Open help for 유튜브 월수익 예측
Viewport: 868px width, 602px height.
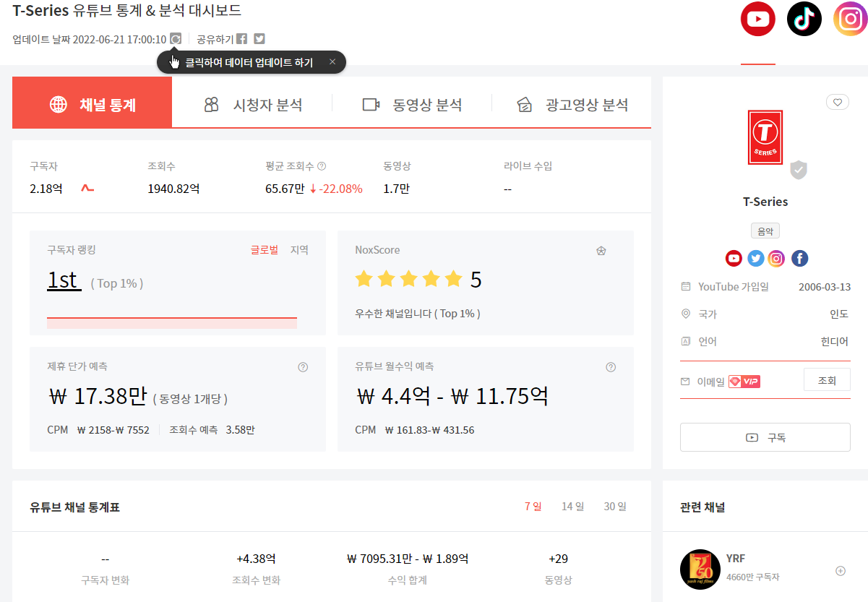coord(611,367)
